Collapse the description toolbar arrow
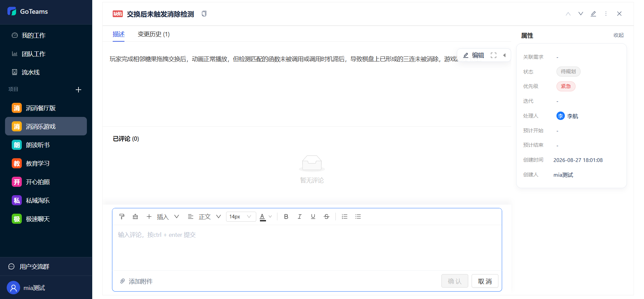The height and width of the screenshot is (299, 644). point(504,55)
